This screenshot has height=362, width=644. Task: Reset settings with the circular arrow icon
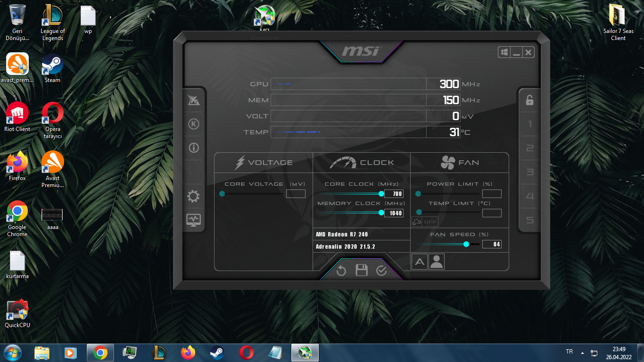[341, 271]
